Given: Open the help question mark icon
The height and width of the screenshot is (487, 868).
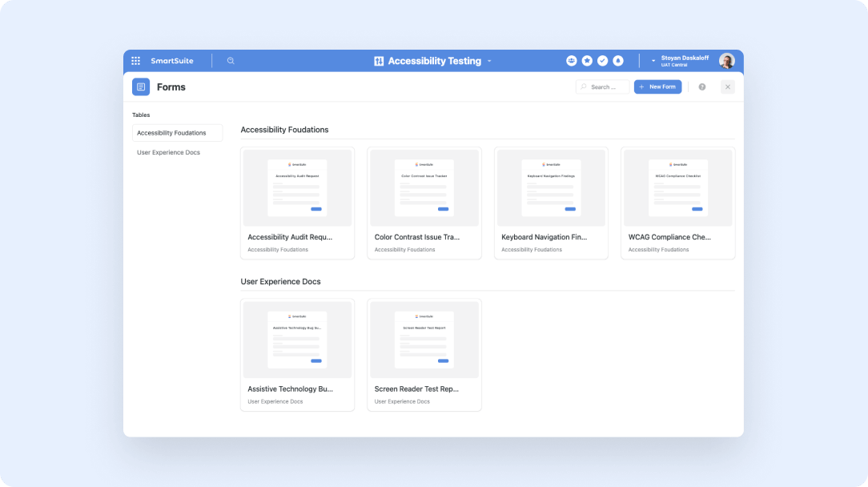Looking at the screenshot, I should coord(702,87).
